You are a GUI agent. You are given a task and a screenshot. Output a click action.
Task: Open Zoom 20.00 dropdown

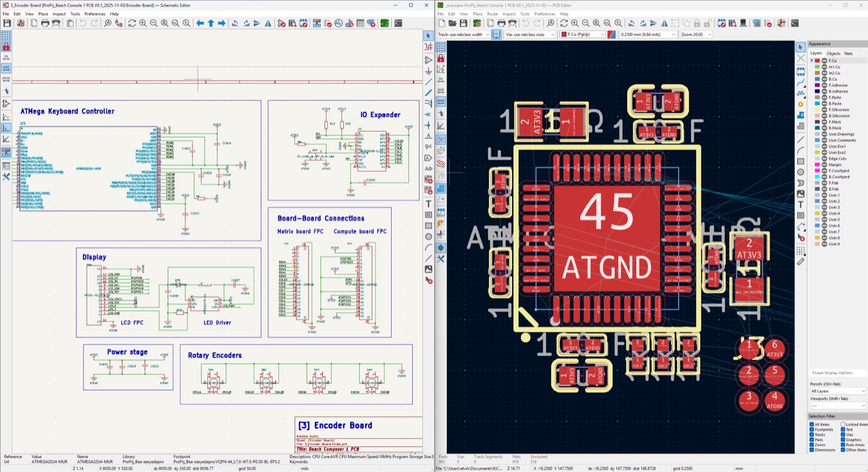click(x=696, y=34)
